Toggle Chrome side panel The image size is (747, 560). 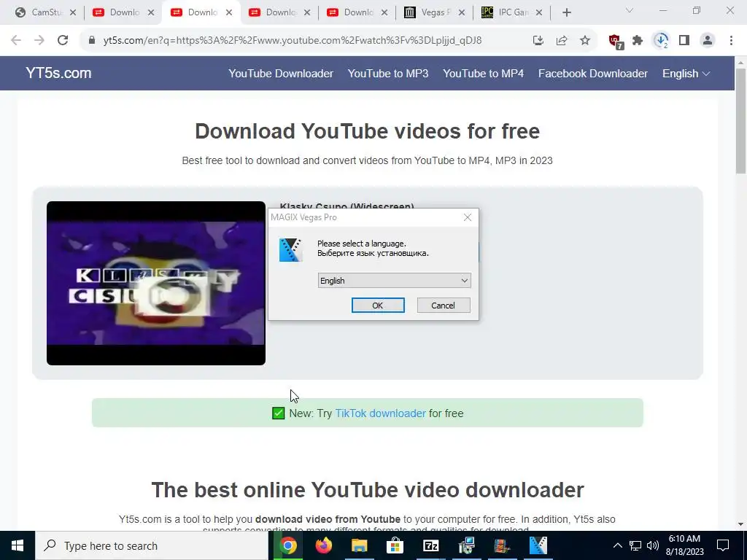(x=684, y=41)
